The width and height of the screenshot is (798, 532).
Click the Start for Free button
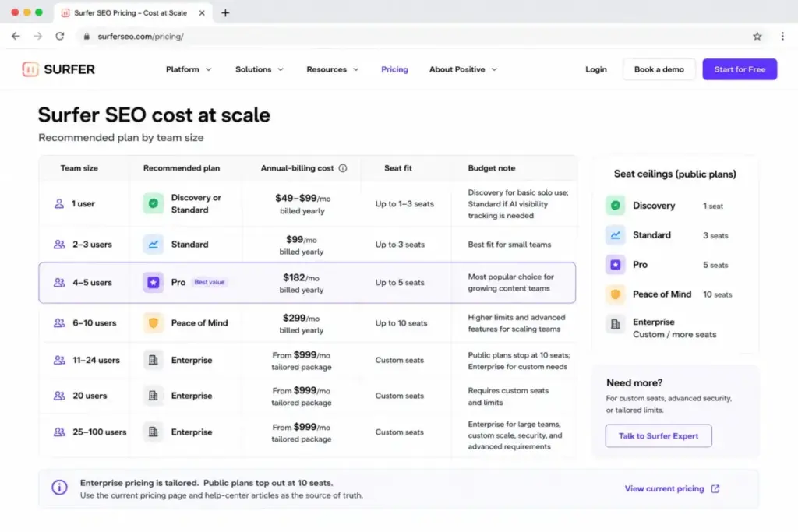tap(740, 69)
